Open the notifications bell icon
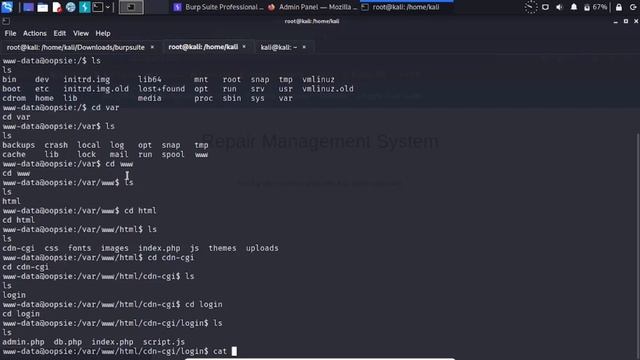Image resolution: width=640 pixels, height=360 pixels. click(x=573, y=7)
